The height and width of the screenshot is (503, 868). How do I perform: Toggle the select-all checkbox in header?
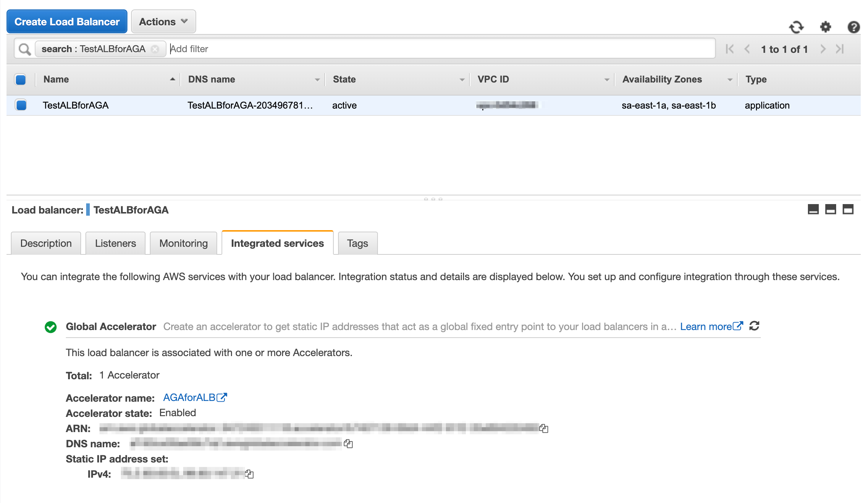pos(21,79)
